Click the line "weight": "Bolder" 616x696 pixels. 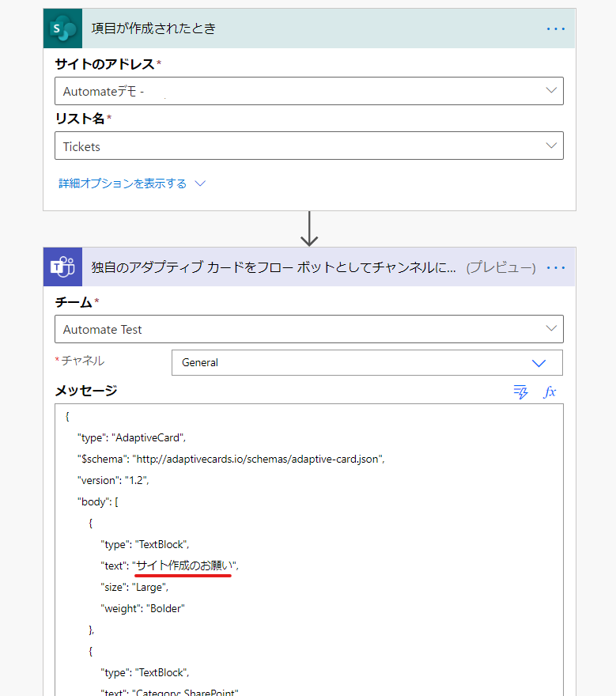coord(142,608)
